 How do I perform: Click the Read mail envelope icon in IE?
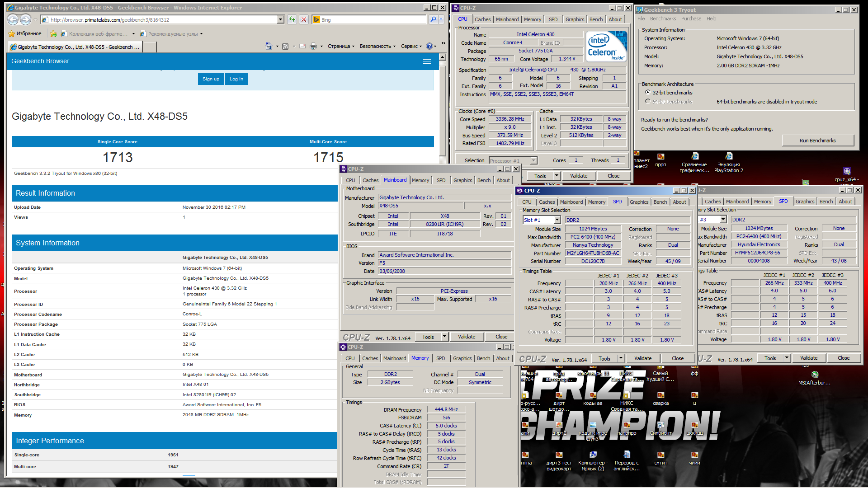(302, 46)
